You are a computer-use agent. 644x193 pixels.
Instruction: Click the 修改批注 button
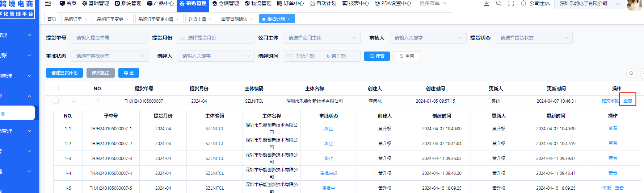tap(101, 73)
